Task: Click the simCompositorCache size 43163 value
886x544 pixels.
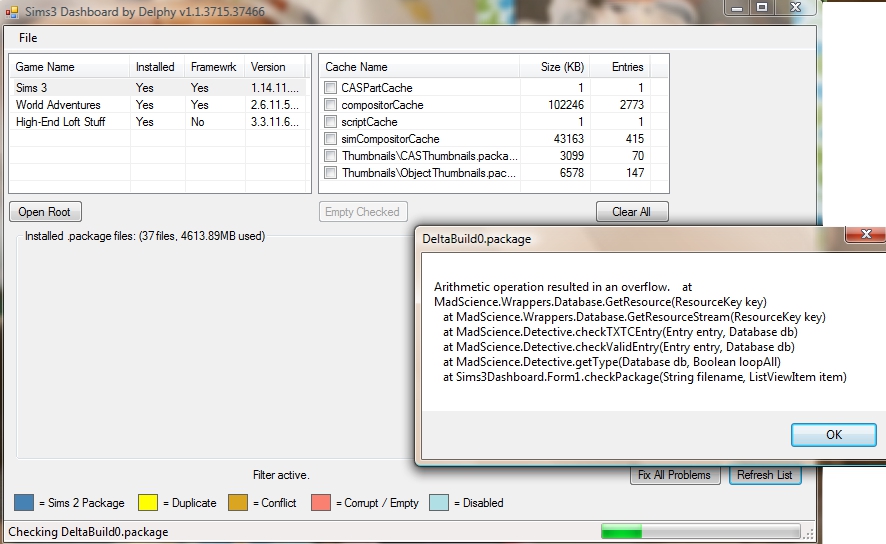Action: 569,138
